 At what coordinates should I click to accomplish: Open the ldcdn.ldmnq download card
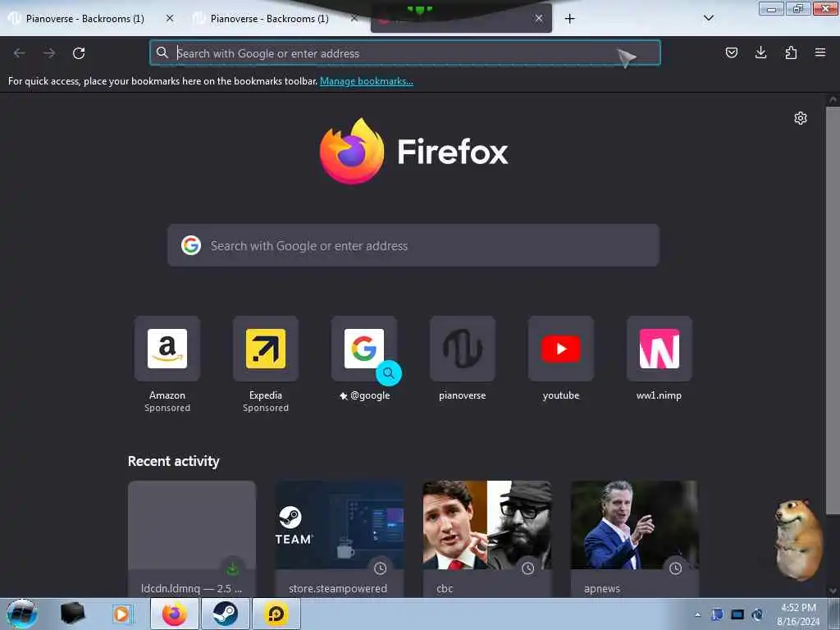(192, 538)
